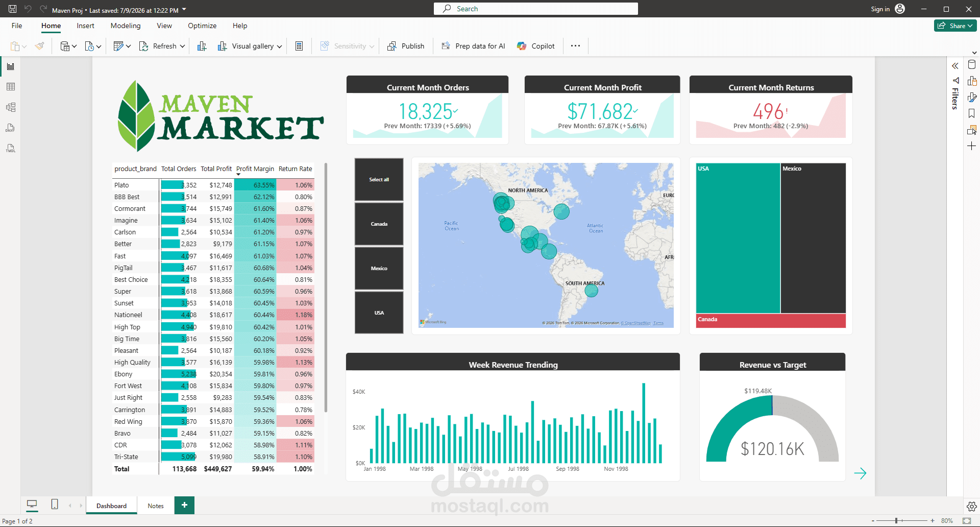Viewport: 980px width, 527px height.
Task: Click the New visual chart icon
Action: (x=202, y=46)
